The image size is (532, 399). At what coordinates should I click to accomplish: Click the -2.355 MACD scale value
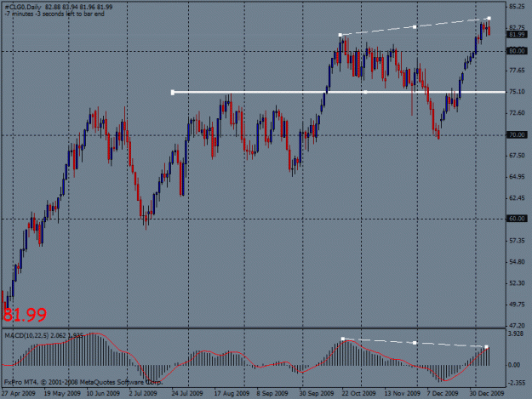pyautogui.click(x=516, y=383)
